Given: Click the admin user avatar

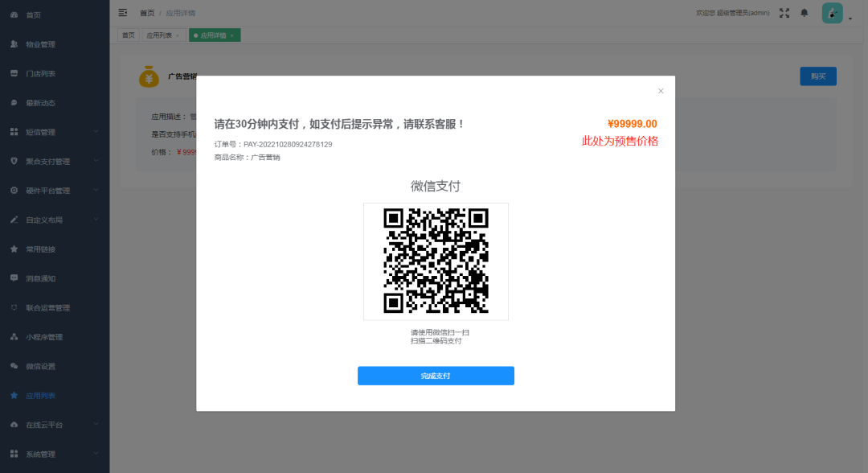Looking at the screenshot, I should pos(832,14).
